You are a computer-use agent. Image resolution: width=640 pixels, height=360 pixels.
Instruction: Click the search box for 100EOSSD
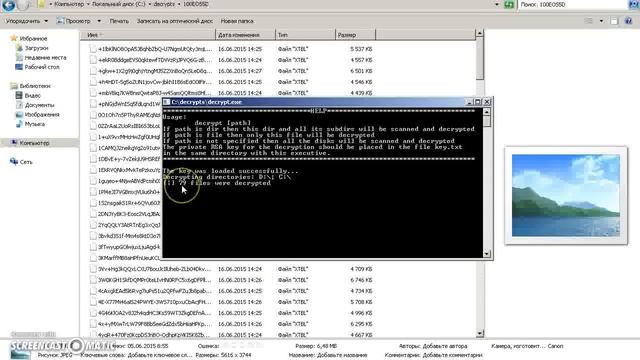point(573,4)
